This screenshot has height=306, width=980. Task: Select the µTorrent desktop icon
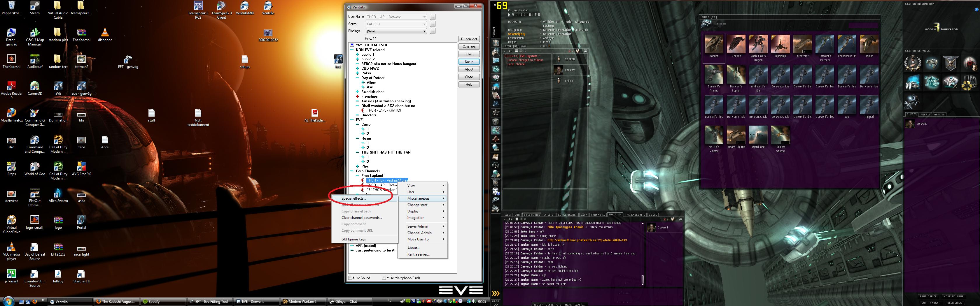tap(11, 276)
